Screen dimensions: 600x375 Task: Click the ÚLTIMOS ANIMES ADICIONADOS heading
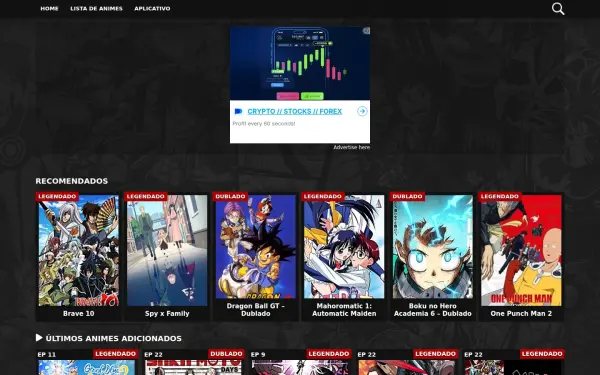114,338
